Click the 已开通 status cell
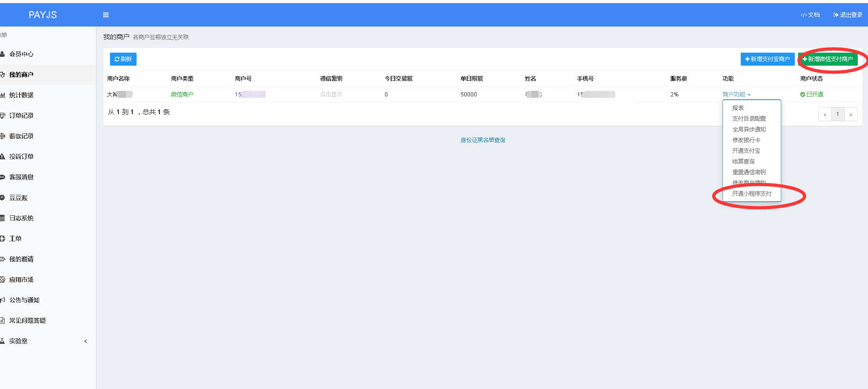Viewport: 868px width, 389px height. click(812, 95)
